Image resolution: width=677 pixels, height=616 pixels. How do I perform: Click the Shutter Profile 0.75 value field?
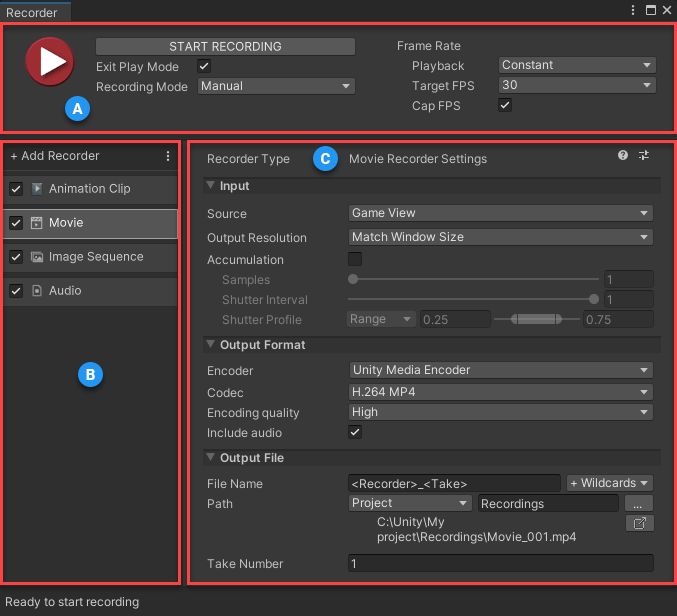pyautogui.click(x=618, y=319)
